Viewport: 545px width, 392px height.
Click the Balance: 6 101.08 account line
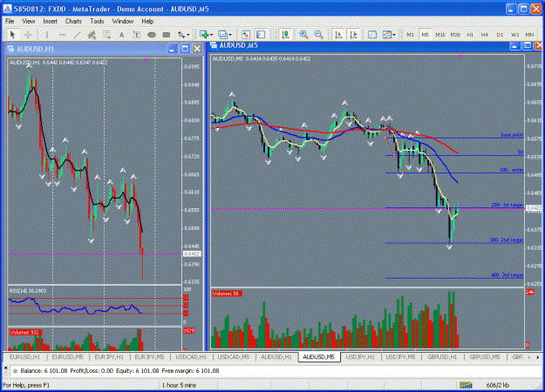click(120, 371)
